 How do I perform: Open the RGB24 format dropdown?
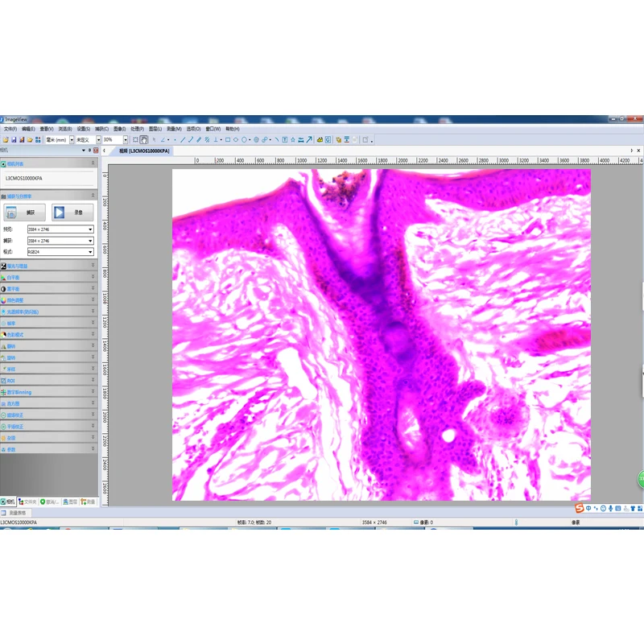[60, 252]
